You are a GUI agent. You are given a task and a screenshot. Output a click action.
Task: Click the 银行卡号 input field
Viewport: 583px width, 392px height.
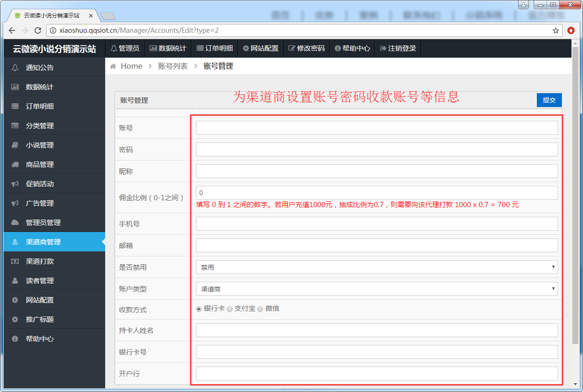(377, 352)
